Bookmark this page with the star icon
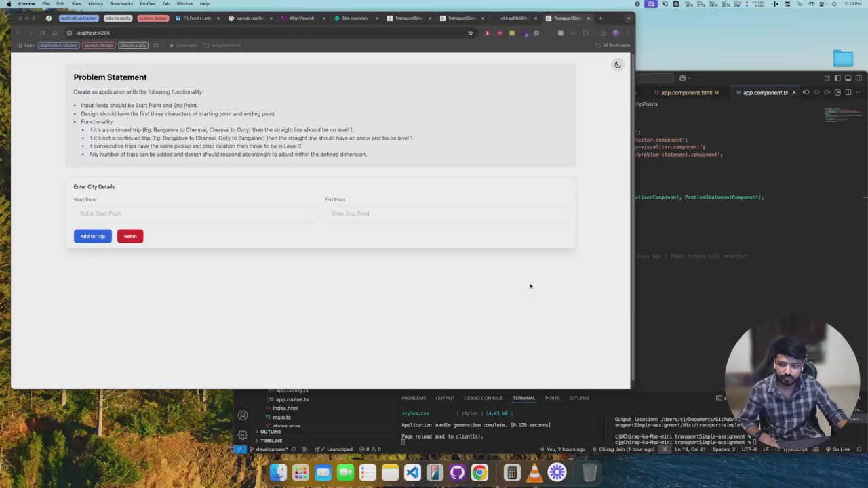The width and height of the screenshot is (868, 488). coord(470,33)
